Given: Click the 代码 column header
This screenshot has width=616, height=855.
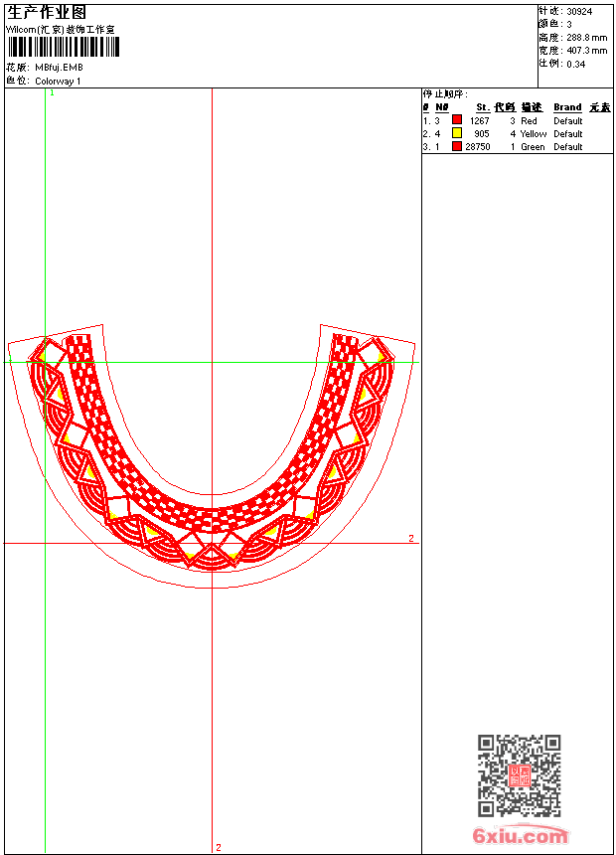Looking at the screenshot, I should pyautogui.click(x=505, y=107).
